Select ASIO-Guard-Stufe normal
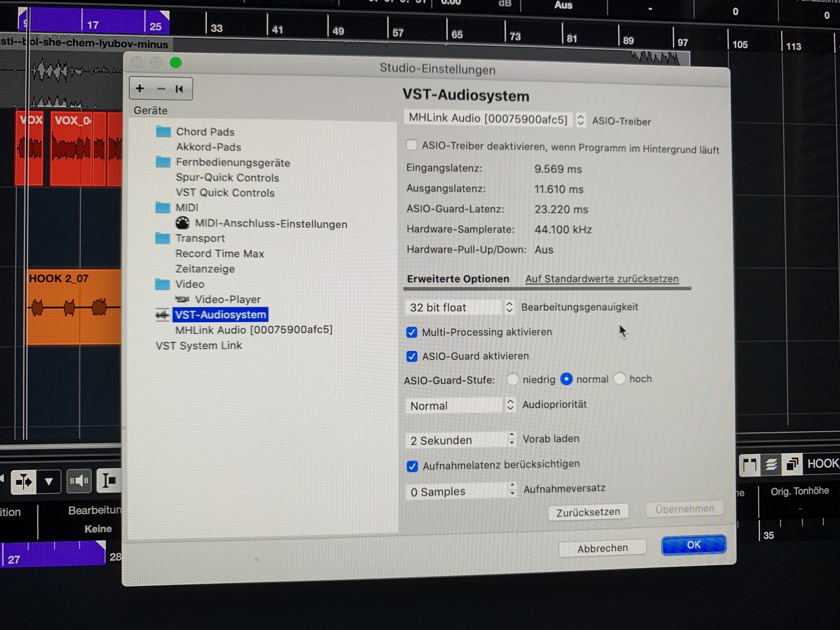 tap(566, 379)
